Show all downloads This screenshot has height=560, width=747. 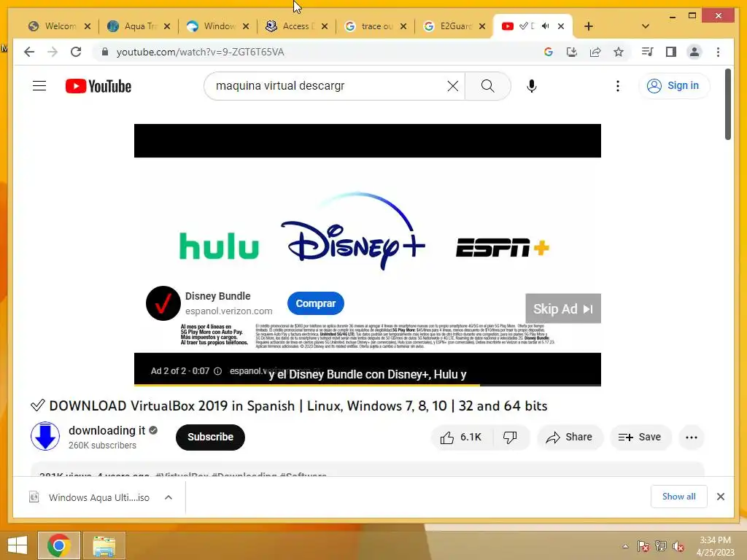(x=679, y=497)
